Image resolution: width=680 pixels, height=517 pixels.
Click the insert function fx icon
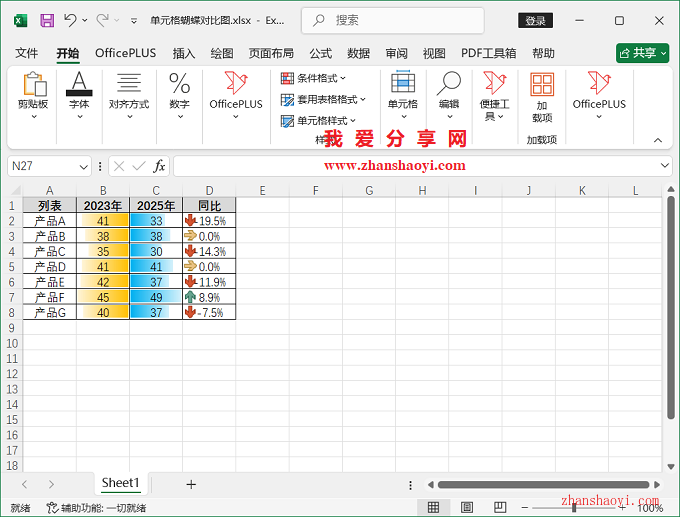[x=159, y=166]
